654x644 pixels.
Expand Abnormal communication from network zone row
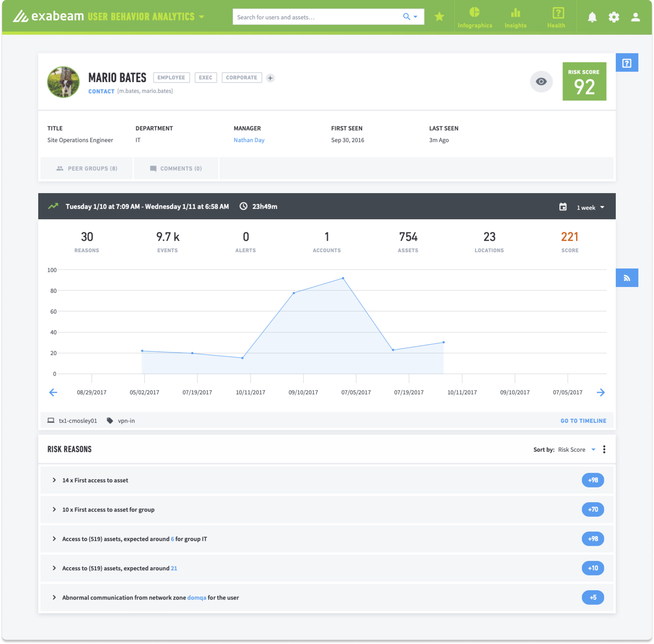[x=54, y=597]
